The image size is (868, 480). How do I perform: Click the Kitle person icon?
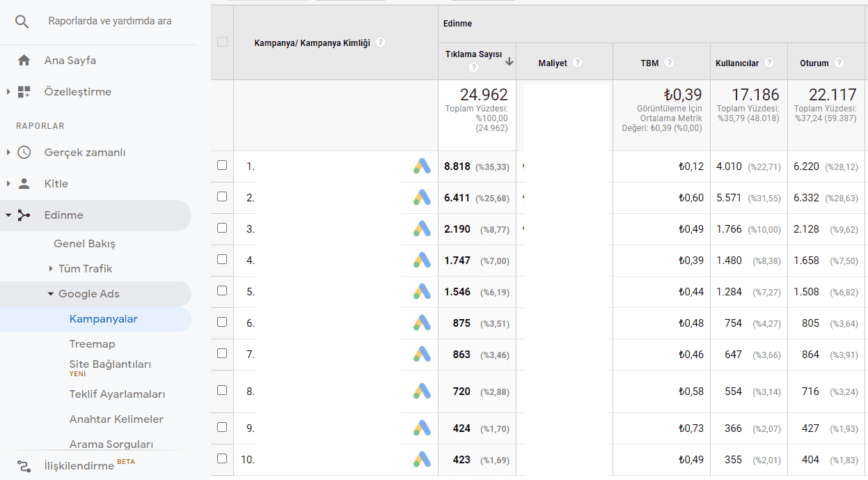(24, 184)
